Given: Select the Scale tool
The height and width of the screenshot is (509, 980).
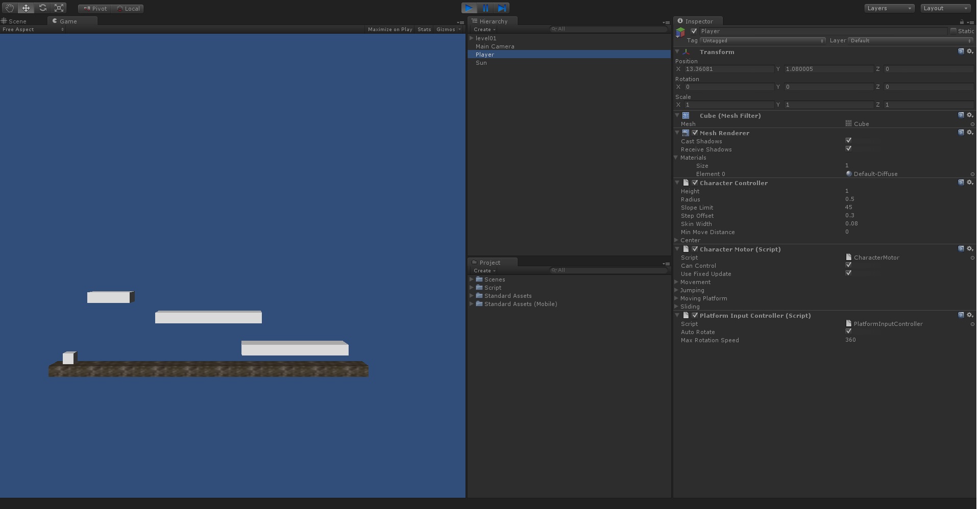Looking at the screenshot, I should tap(59, 8).
